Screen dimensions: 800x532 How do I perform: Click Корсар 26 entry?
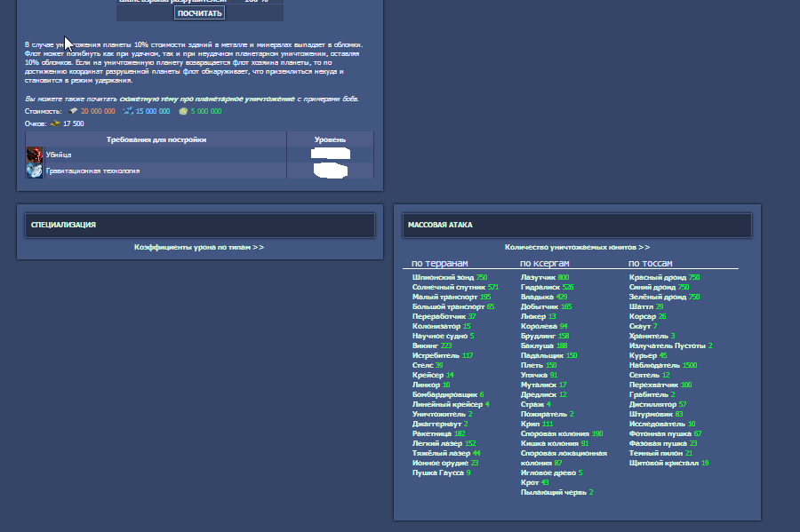tap(647, 316)
